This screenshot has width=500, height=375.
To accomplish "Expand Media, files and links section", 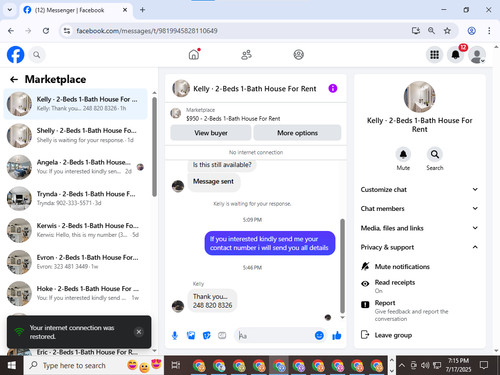I will coord(419,228).
